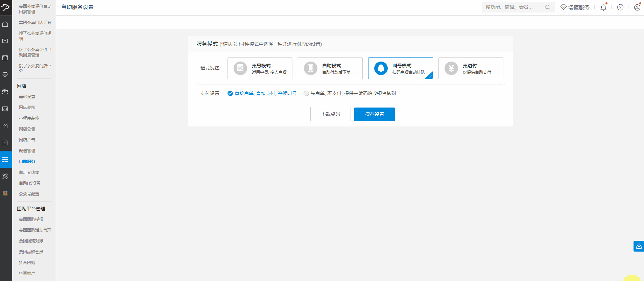Viewport: 644px width, 281px height.
Task: Click the search magnifier icon
Action: 547,7
